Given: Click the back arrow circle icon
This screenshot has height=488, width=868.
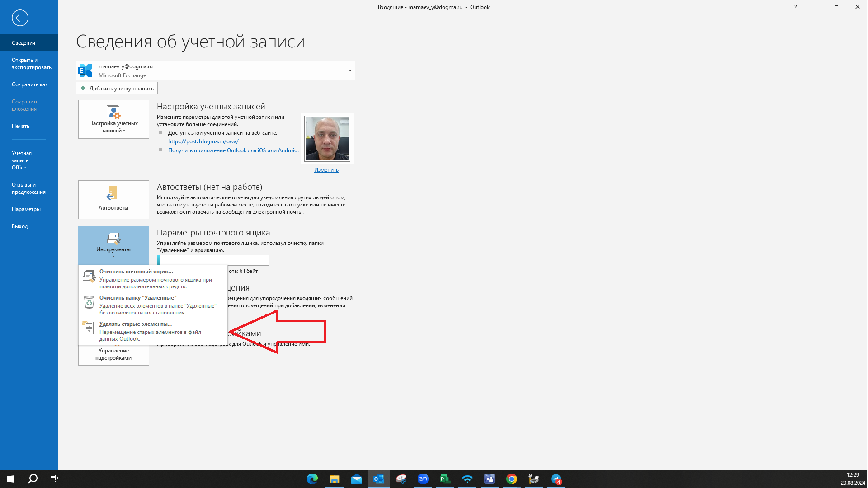Looking at the screenshot, I should [x=20, y=18].
